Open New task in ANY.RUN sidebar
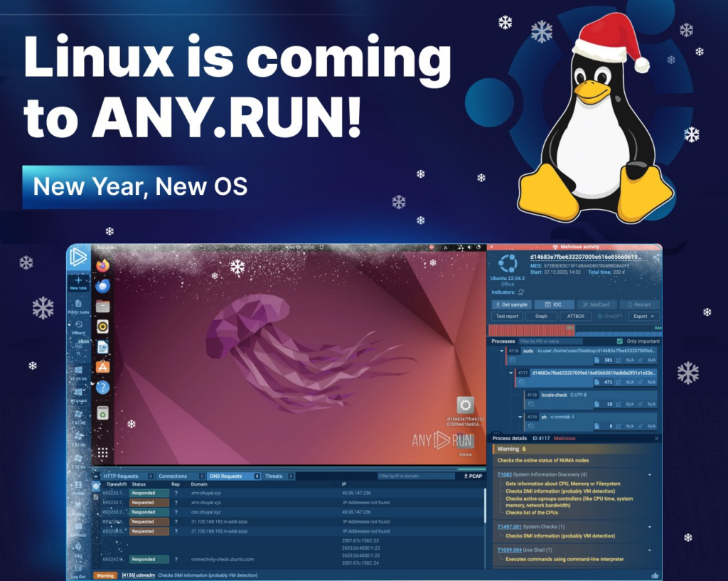The image size is (728, 581). point(78,283)
